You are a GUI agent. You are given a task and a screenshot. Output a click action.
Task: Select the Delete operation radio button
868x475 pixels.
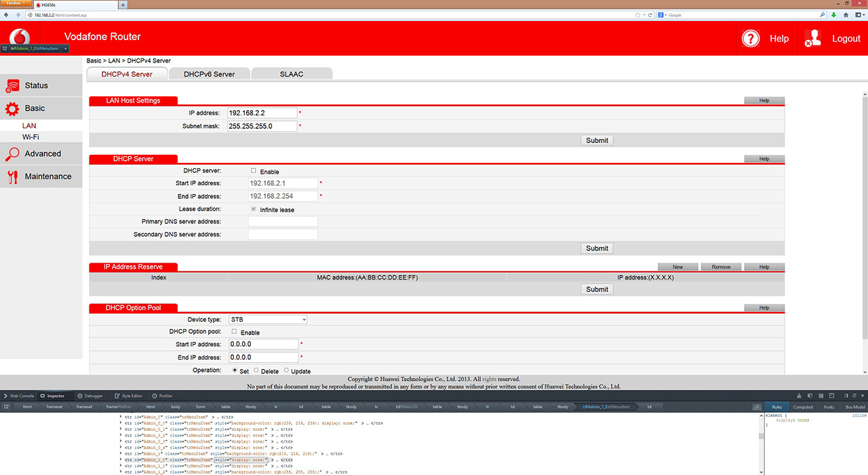(256, 370)
